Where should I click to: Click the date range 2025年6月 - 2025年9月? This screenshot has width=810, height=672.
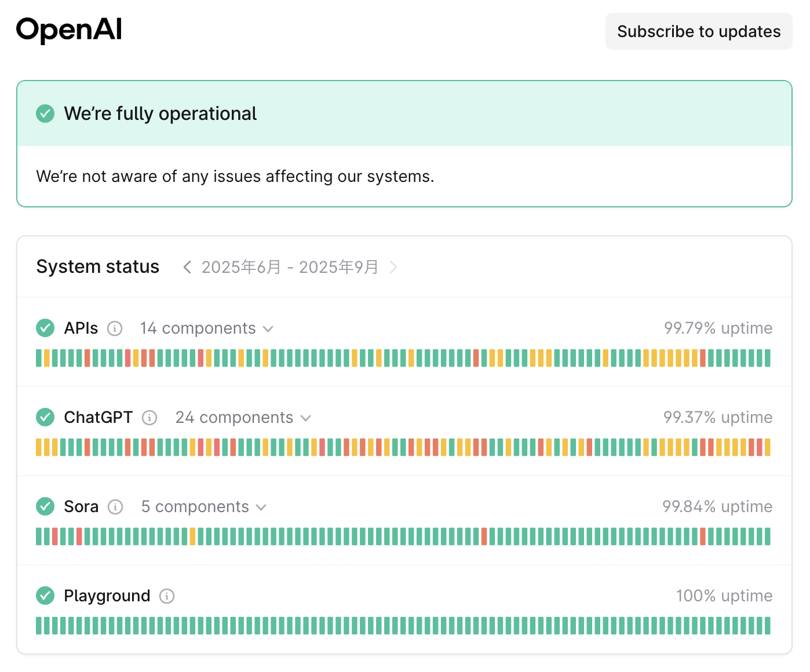coord(290,267)
